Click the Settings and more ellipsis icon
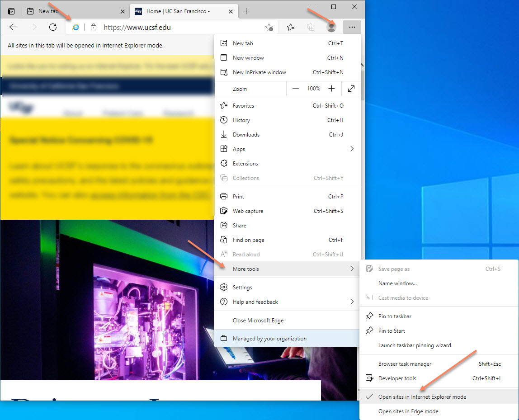Screen dimensions: 519x420 click(x=352, y=27)
